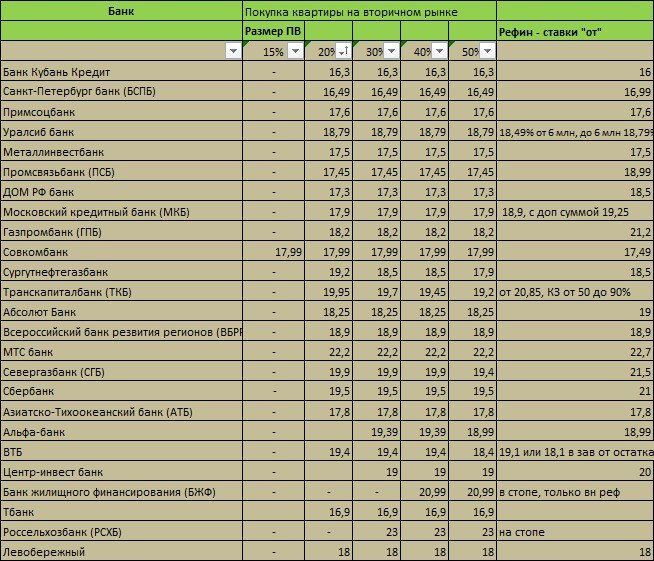The width and height of the screenshot is (654, 561).
Task: Select Россельхозбанк note 'на стопе'
Action: [x=575, y=532]
